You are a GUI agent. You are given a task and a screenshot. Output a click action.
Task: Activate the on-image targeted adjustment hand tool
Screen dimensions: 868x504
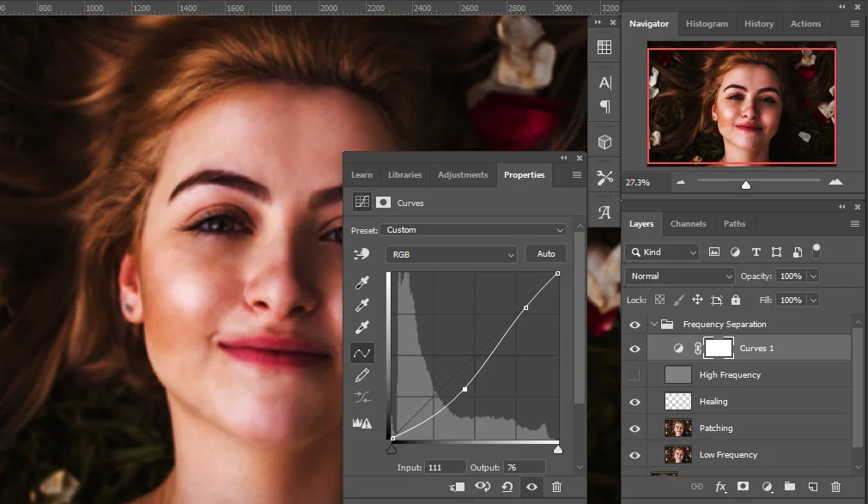pos(361,253)
